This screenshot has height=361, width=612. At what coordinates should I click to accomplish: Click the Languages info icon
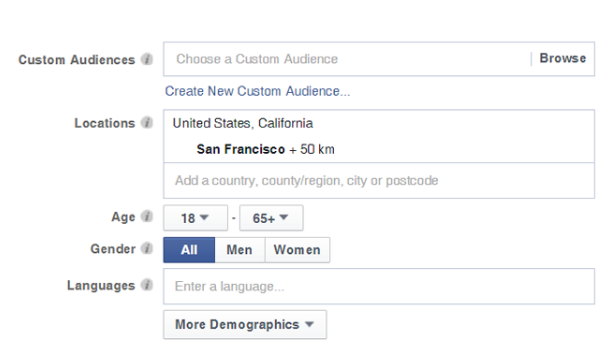click(x=147, y=285)
